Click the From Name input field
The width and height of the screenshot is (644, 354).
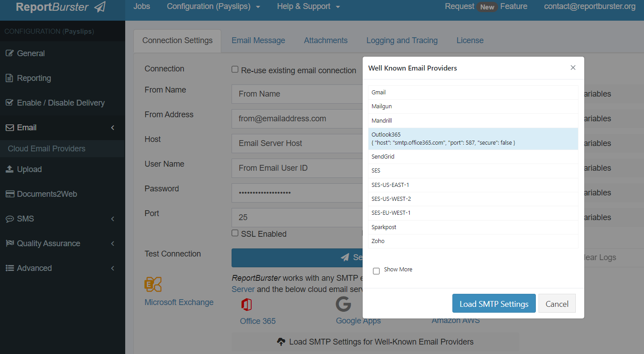click(x=297, y=94)
